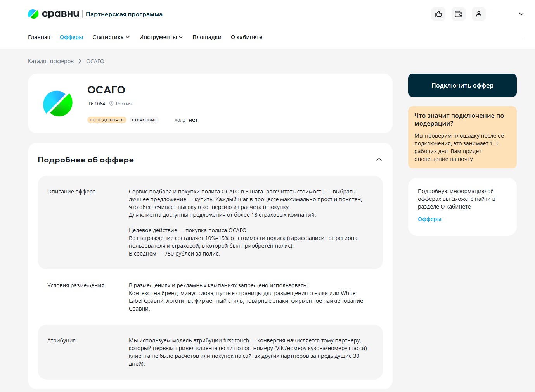Open the О кабинете menu item
The width and height of the screenshot is (535, 392).
click(246, 37)
